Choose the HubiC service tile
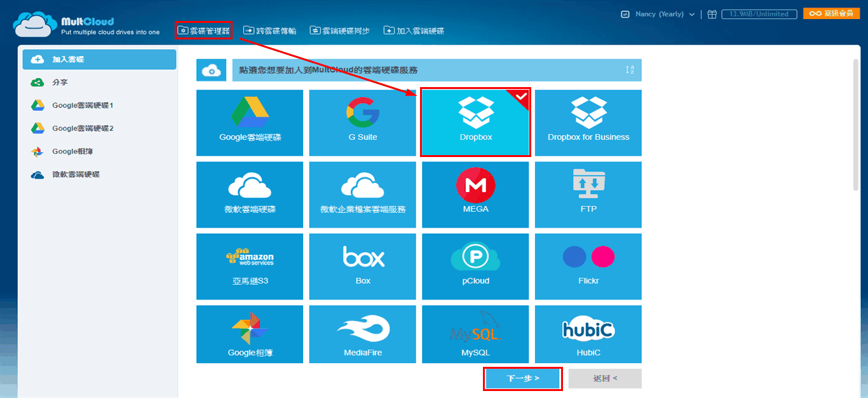Viewport: 868px width, 398px height. click(x=588, y=334)
